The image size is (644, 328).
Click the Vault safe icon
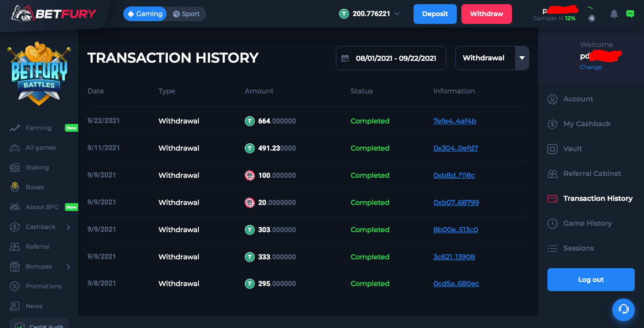552,149
